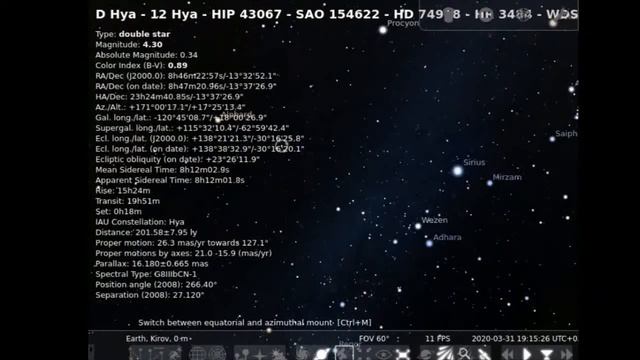The width and height of the screenshot is (640, 360).
Task: Click 'Set: 0h18m' info line
Action: click(x=118, y=211)
